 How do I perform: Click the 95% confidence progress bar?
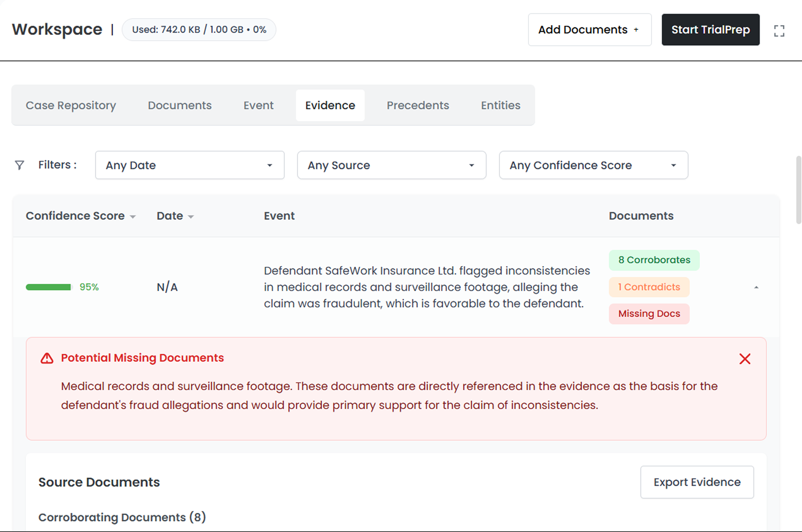49,287
